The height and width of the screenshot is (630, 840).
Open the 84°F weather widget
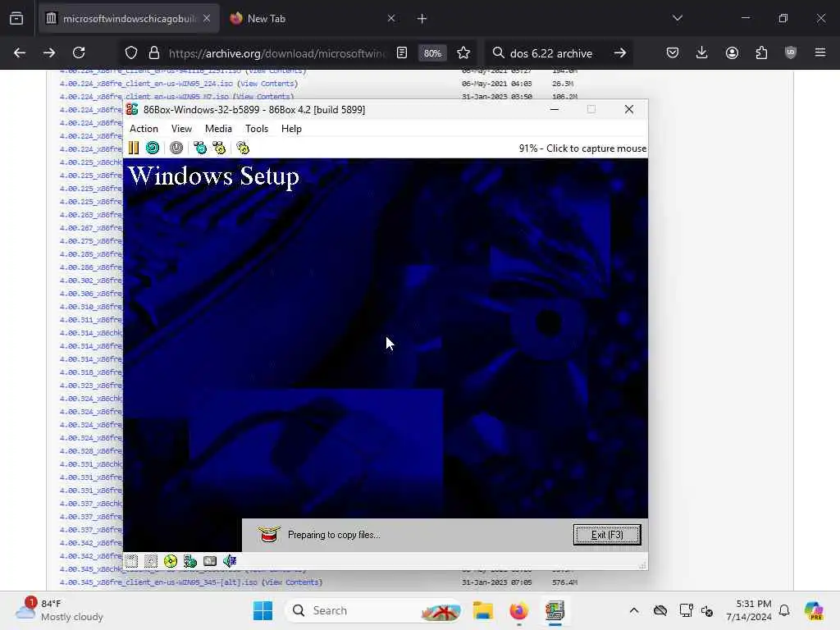coord(59,610)
